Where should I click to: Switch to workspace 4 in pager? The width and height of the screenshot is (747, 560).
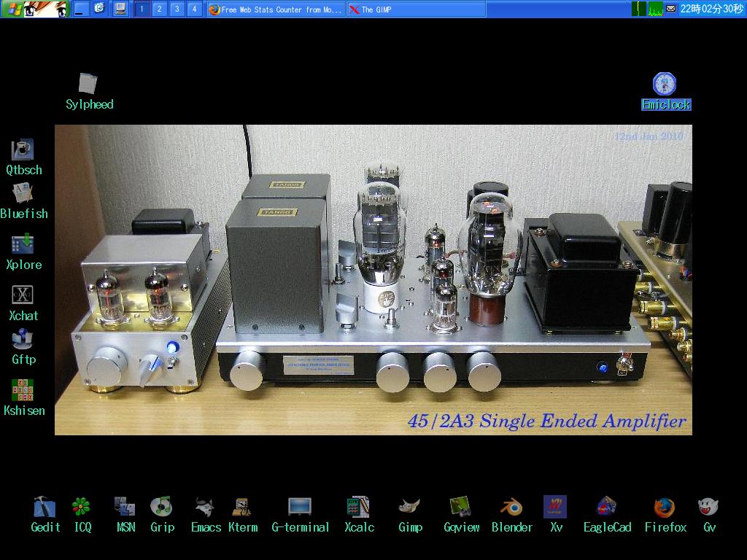(194, 9)
